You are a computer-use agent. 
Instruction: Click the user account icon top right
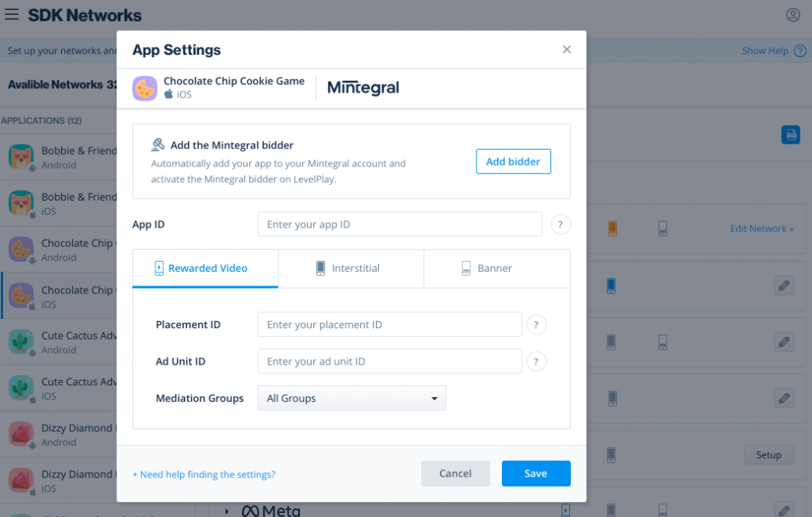click(x=792, y=14)
